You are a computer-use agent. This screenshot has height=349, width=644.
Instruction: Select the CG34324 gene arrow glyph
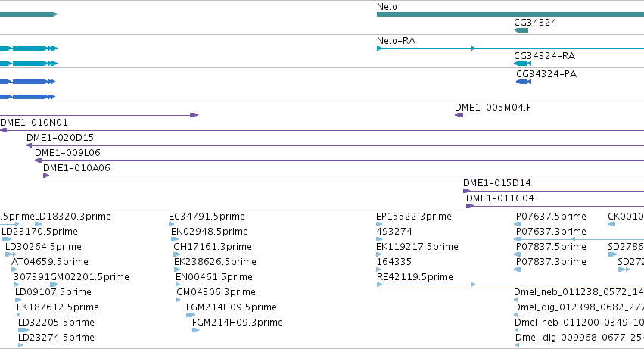pyautogui.click(x=521, y=30)
